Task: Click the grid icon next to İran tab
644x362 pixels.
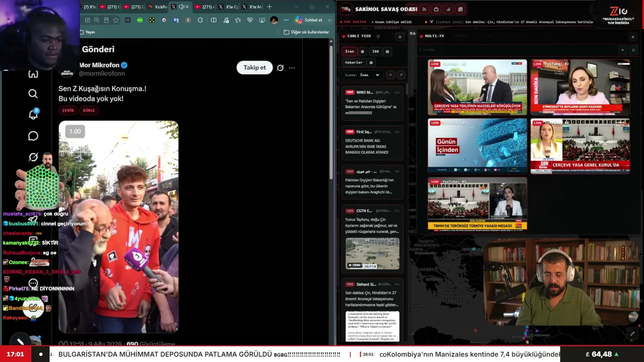Action: (362, 51)
